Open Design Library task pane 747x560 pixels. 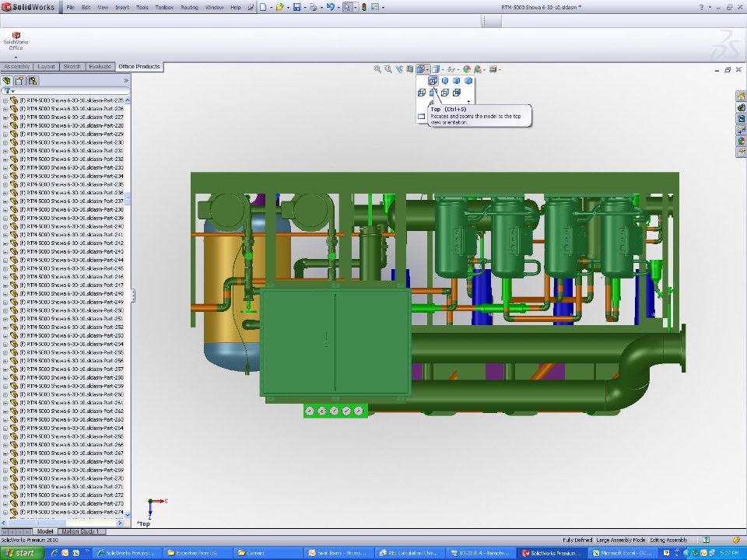click(x=742, y=107)
